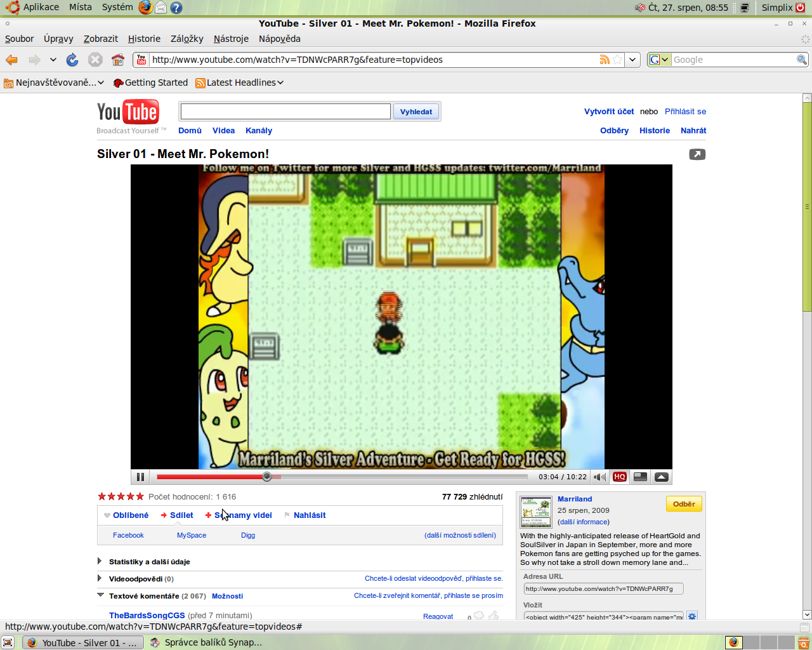The height and width of the screenshot is (650, 812).
Task: Expand the Videoodpovědi section
Action: (x=135, y=578)
